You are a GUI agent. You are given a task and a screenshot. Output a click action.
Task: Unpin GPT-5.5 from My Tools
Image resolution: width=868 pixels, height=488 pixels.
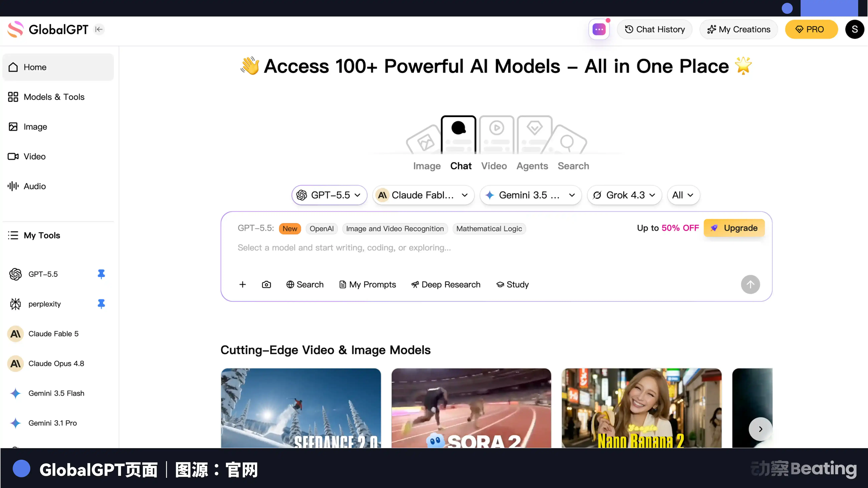pyautogui.click(x=101, y=274)
